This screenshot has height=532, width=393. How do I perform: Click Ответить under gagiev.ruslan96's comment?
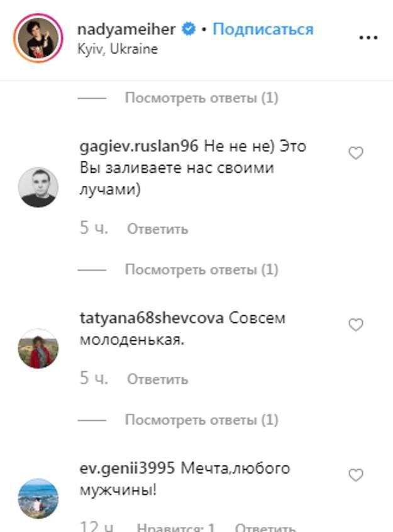158,229
